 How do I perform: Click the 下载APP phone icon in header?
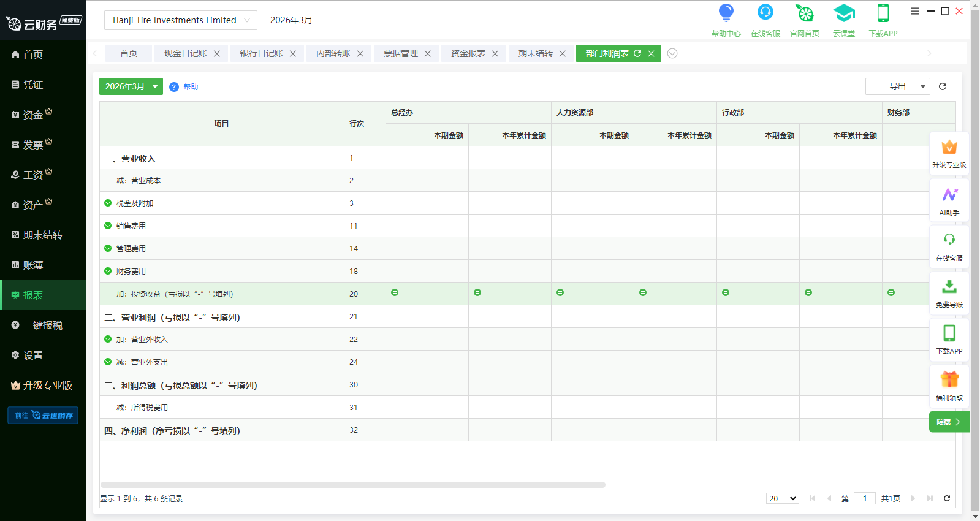pos(883,13)
